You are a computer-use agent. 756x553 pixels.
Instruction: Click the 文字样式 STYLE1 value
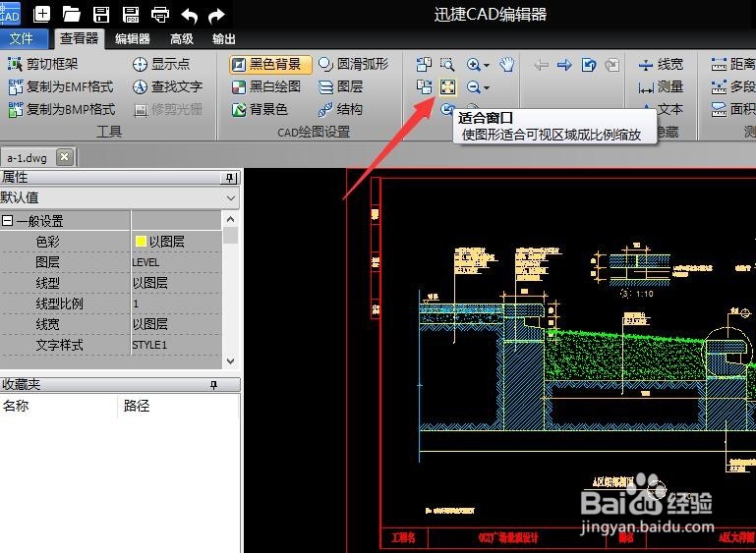point(176,345)
